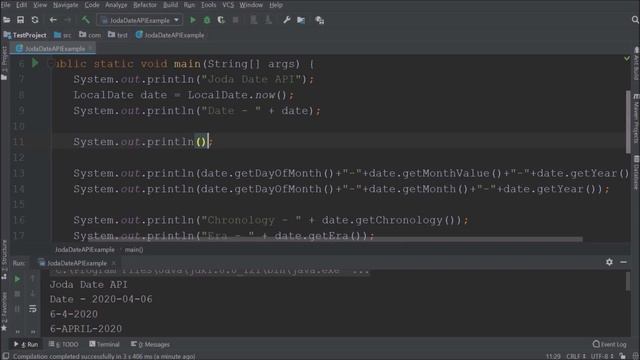
Task: Click the Back navigation arrow
Action: pyautogui.click(x=53, y=20)
